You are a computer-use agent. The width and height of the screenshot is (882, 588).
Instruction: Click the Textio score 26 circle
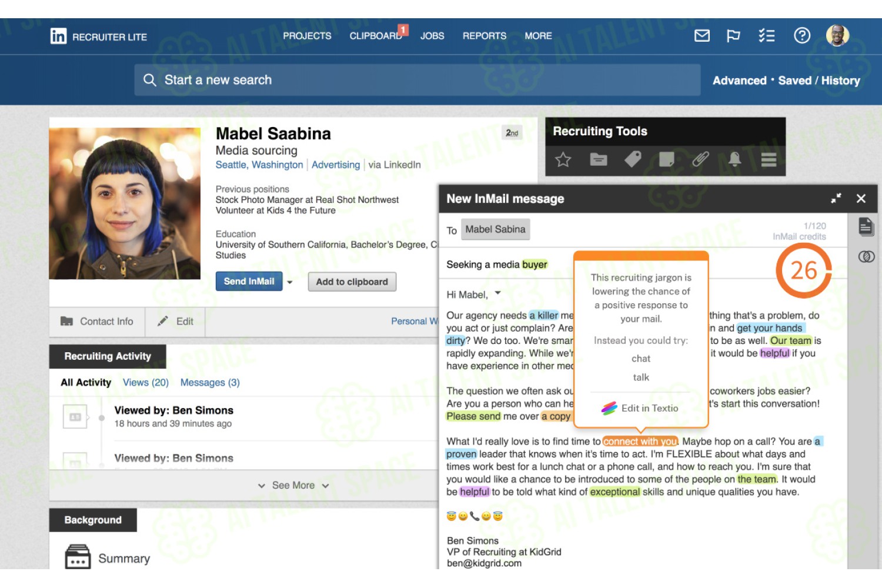pos(803,270)
